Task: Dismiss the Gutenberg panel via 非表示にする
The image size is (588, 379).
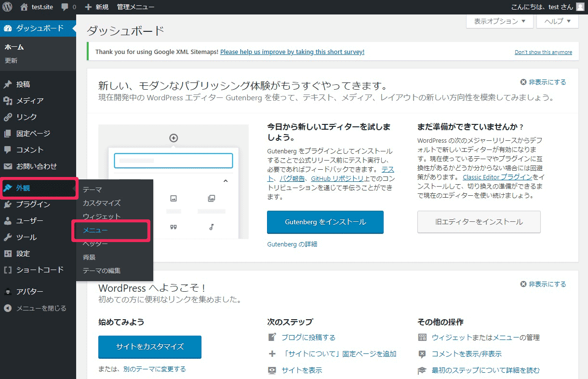Action: [x=543, y=82]
